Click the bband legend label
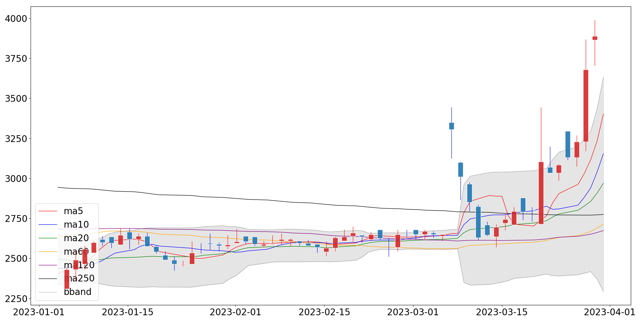The height and width of the screenshot is (322, 644). pos(78,292)
